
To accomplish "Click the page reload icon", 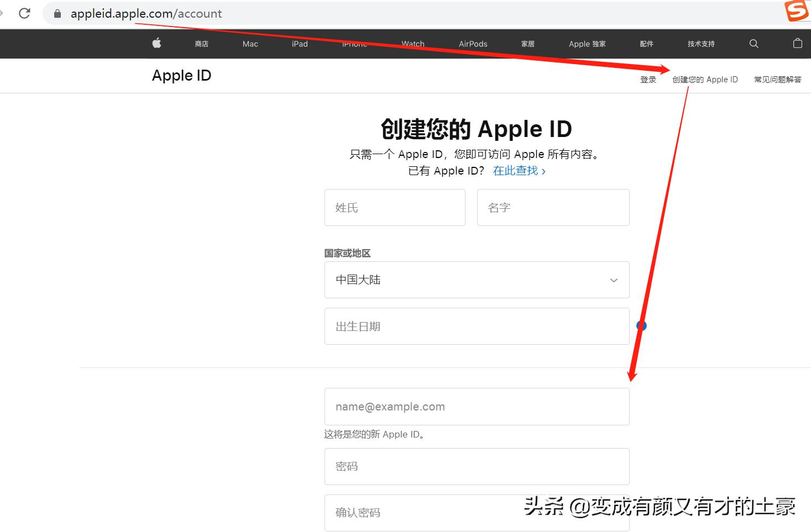I will (24, 13).
